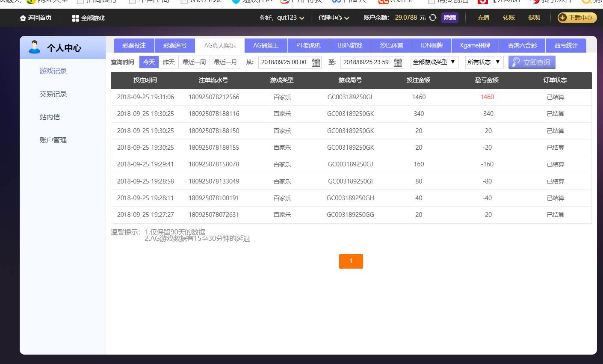Switch to the AG真人娱乐 tab
Screen dimensions: 603x364
coord(220,45)
